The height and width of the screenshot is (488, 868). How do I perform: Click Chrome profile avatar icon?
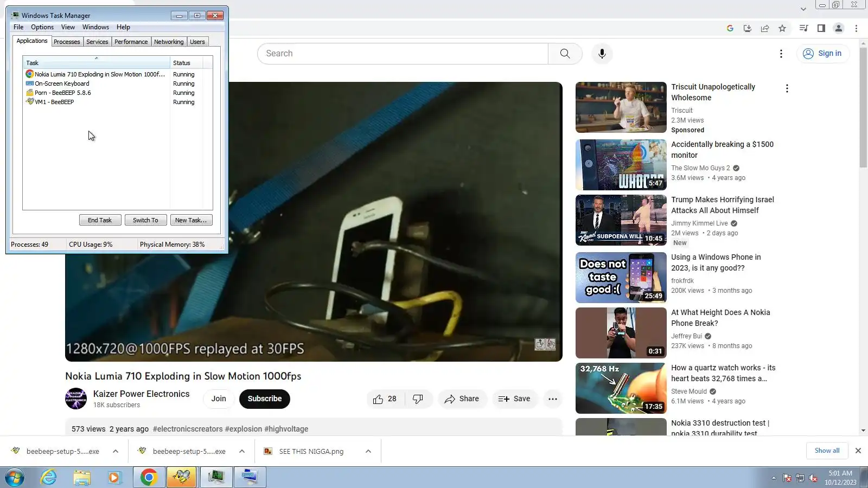pyautogui.click(x=839, y=28)
